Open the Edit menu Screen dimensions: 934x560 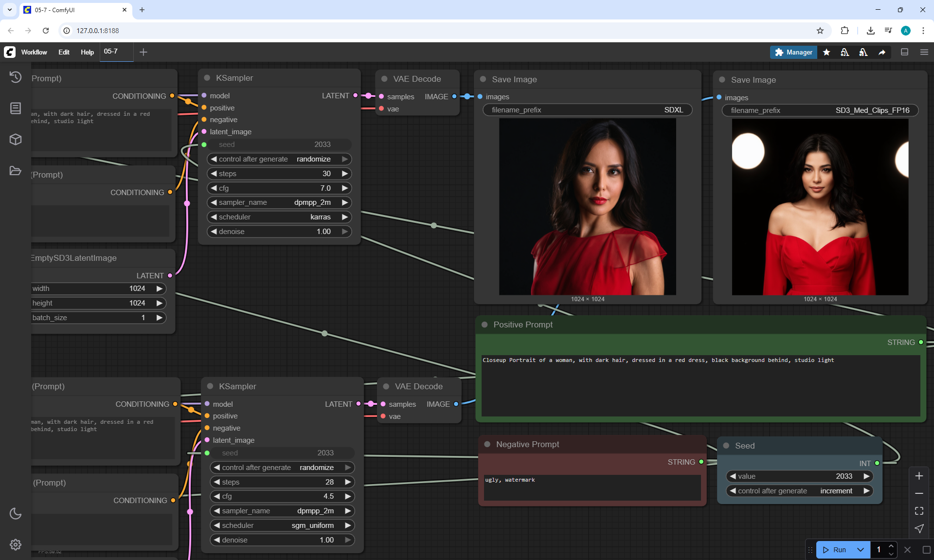click(64, 52)
